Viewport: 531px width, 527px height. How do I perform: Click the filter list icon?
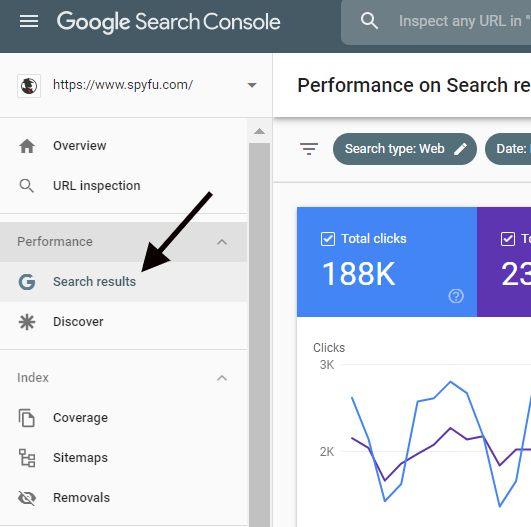[309, 149]
